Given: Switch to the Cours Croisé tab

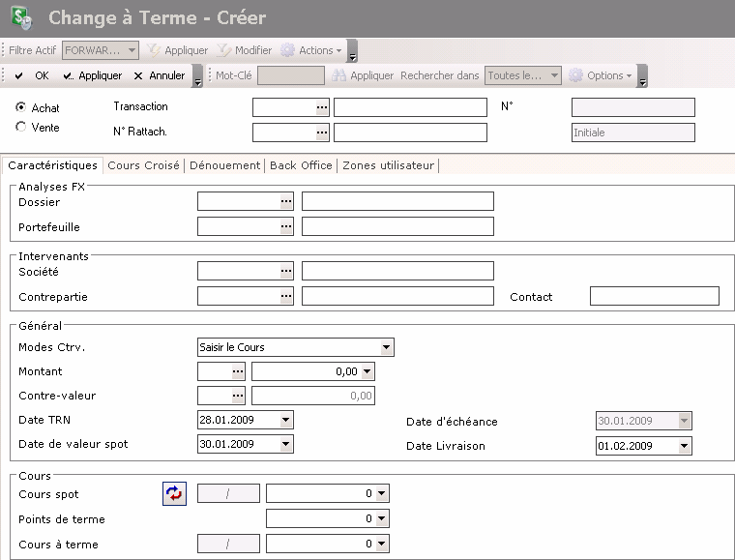Looking at the screenshot, I should click(143, 165).
